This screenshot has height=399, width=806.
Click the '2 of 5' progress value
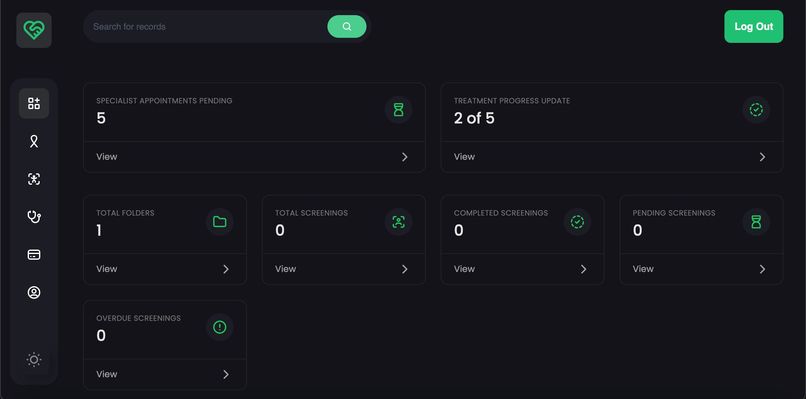pyautogui.click(x=474, y=118)
